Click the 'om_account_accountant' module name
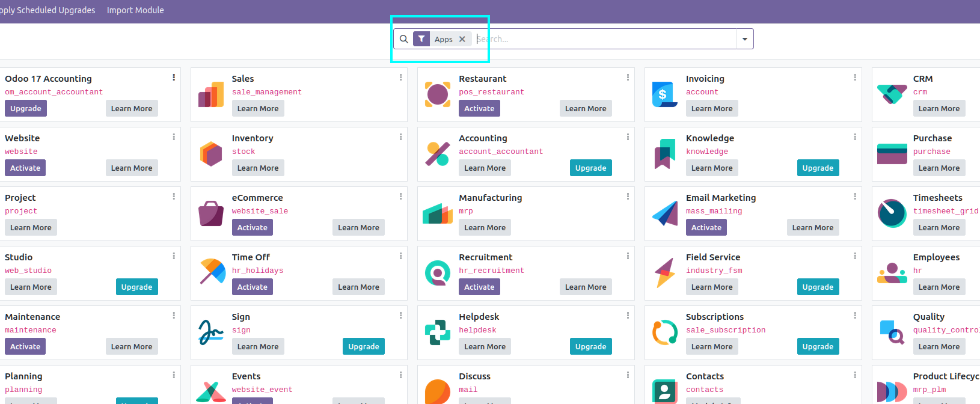 click(x=54, y=92)
